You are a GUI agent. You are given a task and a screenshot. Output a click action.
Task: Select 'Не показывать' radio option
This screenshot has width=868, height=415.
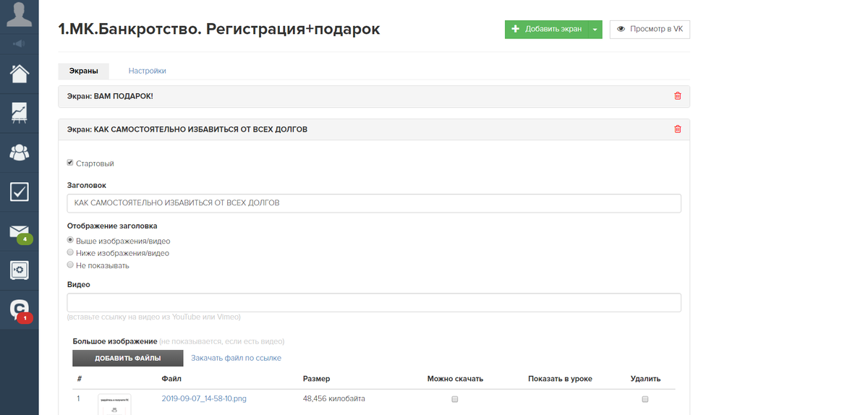click(x=70, y=265)
